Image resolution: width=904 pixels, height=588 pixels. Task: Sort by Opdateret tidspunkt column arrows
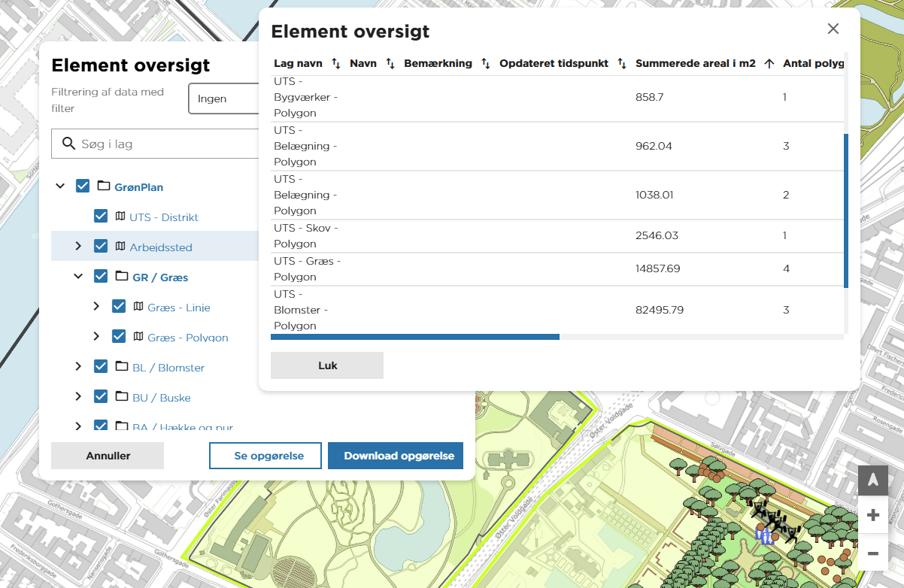coord(622,64)
